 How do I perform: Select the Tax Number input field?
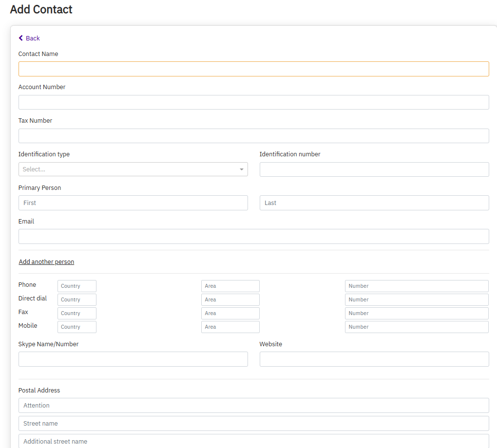(253, 136)
